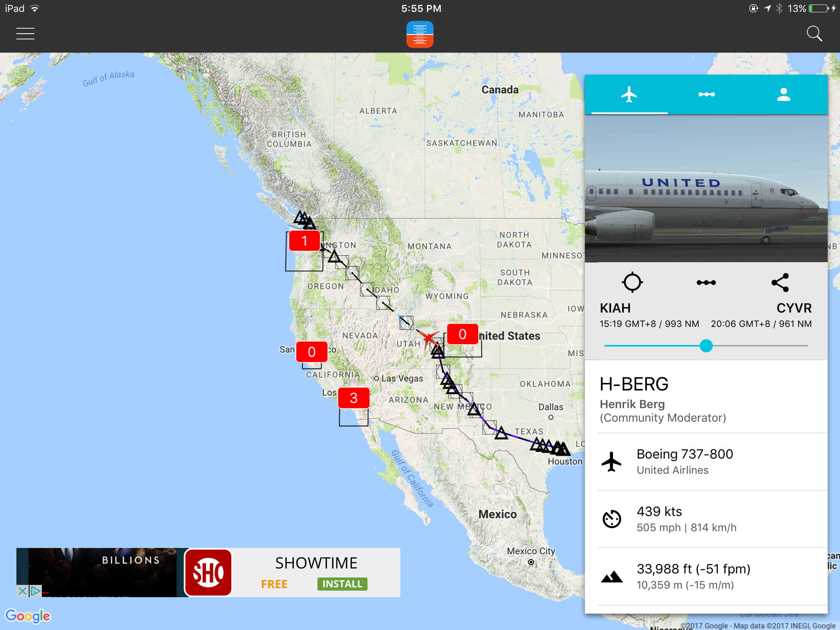Viewport: 840px width, 630px height.
Task: Tap the red 0 badge near California
Action: tap(311, 352)
